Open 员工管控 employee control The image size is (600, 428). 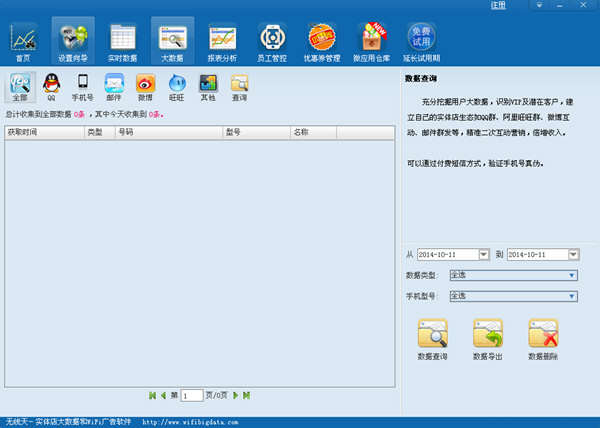[272, 42]
